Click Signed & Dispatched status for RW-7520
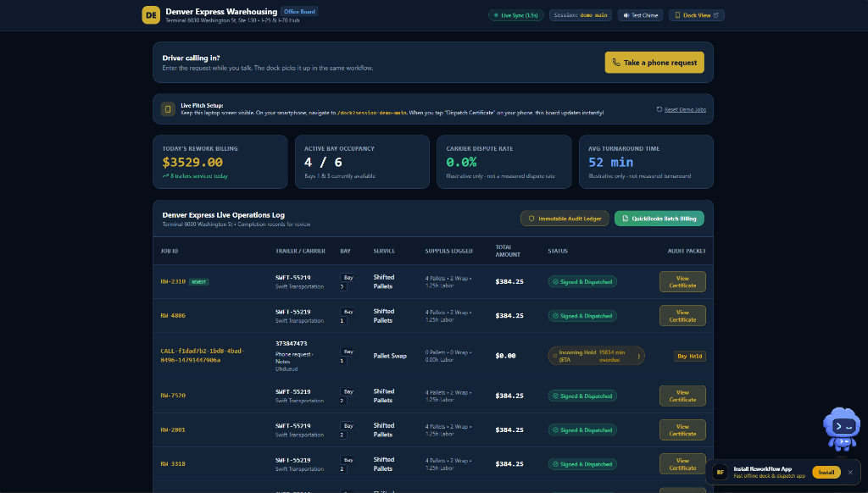 click(x=582, y=396)
